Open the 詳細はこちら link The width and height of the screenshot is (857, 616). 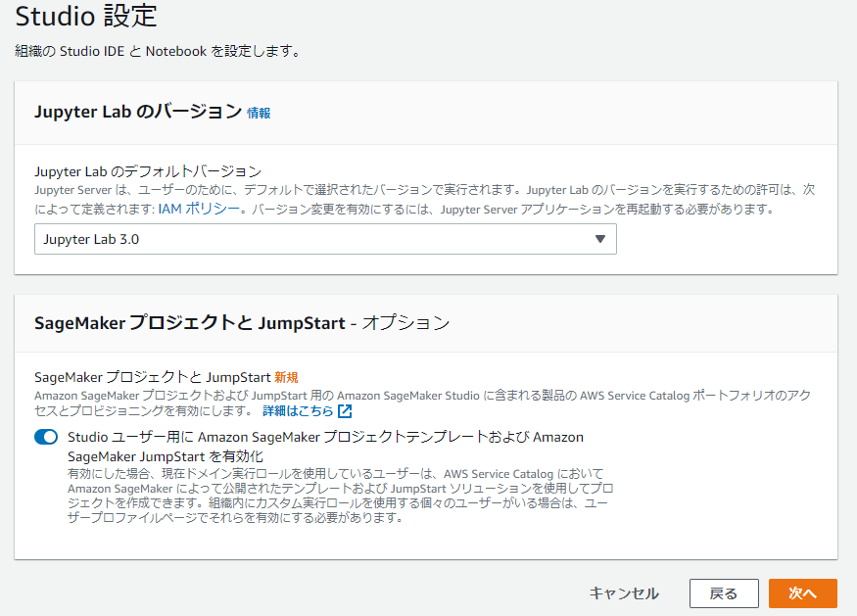coord(298,411)
